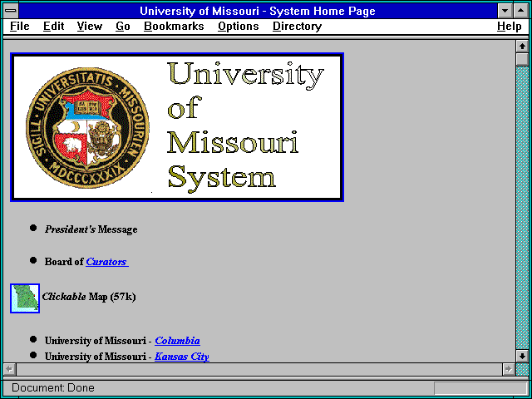532x399 pixels.
Task: Click the 'Document: Done' status text
Action: pos(53,388)
